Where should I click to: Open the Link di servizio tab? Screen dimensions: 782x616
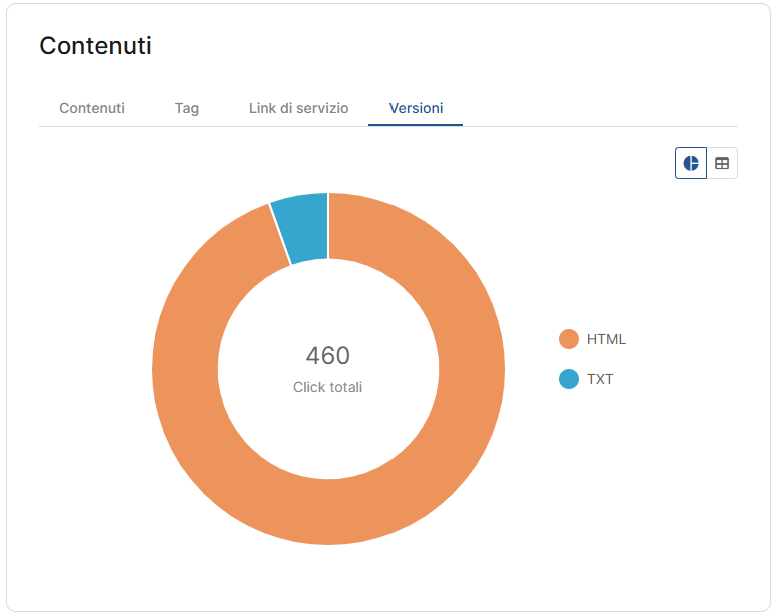pos(298,108)
